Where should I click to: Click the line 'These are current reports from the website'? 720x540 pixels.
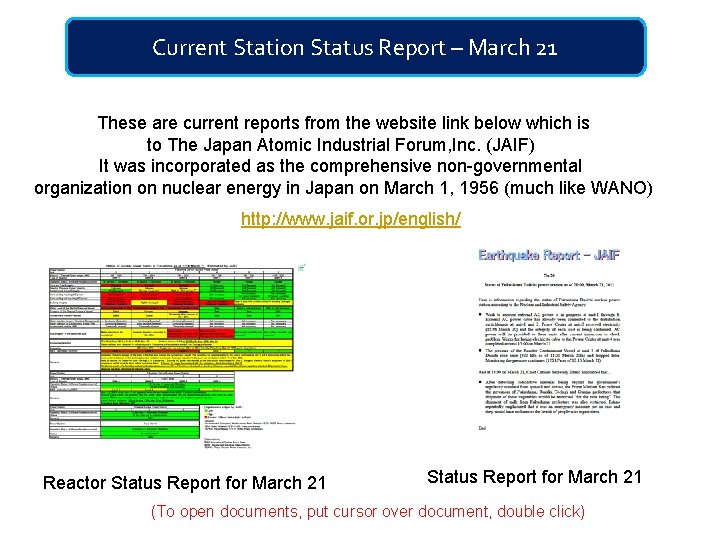click(343, 123)
